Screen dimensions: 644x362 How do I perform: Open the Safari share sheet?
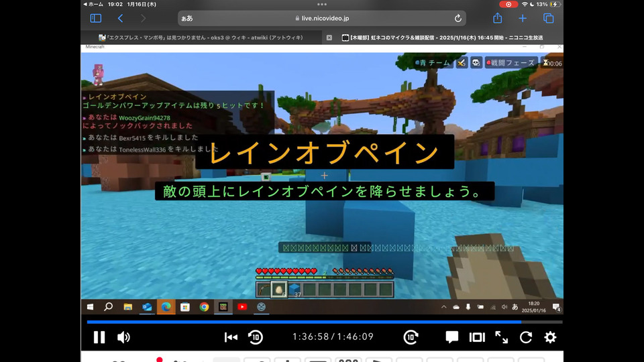[x=497, y=18]
